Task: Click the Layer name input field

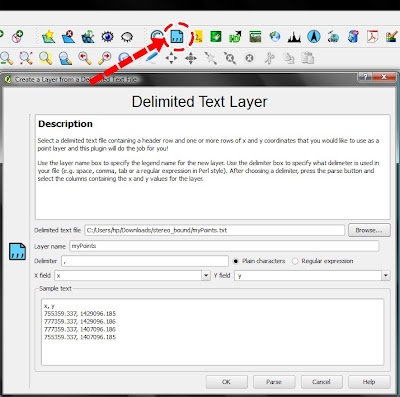Action: (224, 246)
